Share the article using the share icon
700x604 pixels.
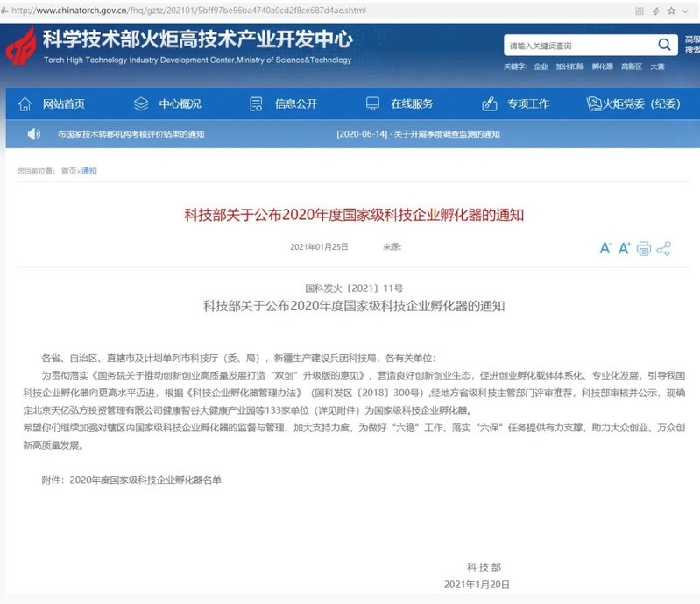(x=664, y=248)
